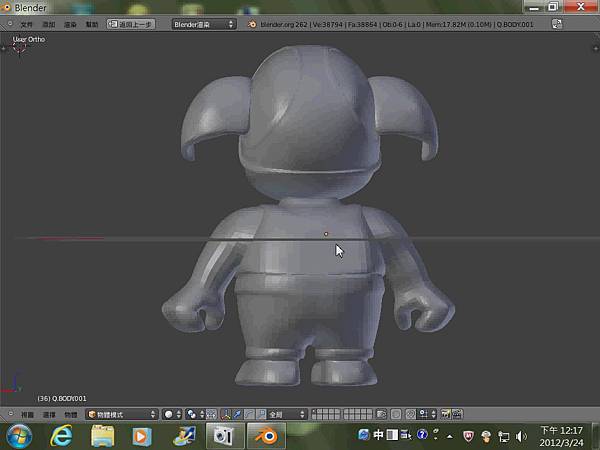The width and height of the screenshot is (600, 450).
Task: Click the 返回上一步 button in the header
Action: [131, 23]
